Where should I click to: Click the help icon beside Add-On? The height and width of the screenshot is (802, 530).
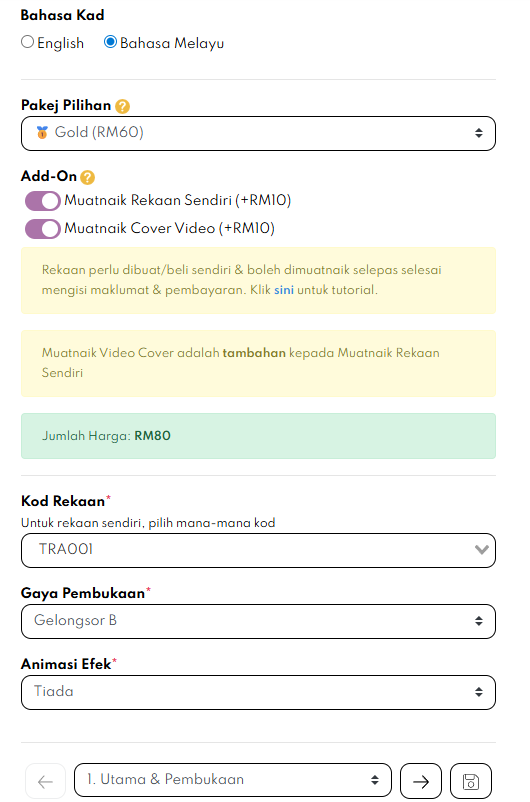pos(87,177)
